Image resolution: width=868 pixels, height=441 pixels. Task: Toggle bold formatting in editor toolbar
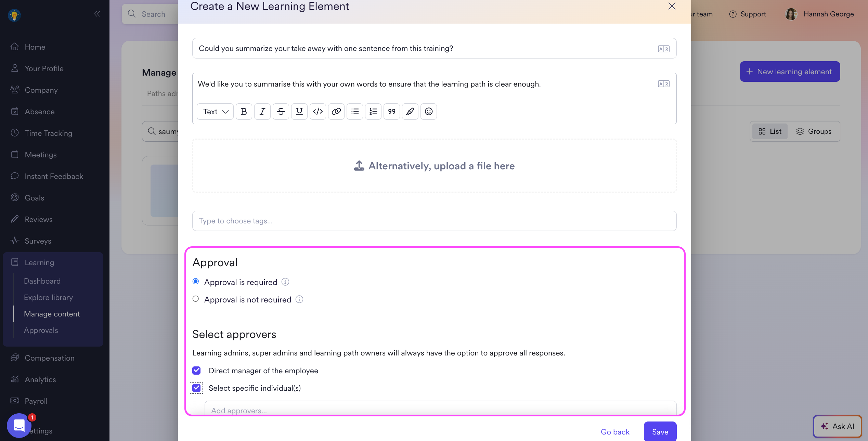244,112
